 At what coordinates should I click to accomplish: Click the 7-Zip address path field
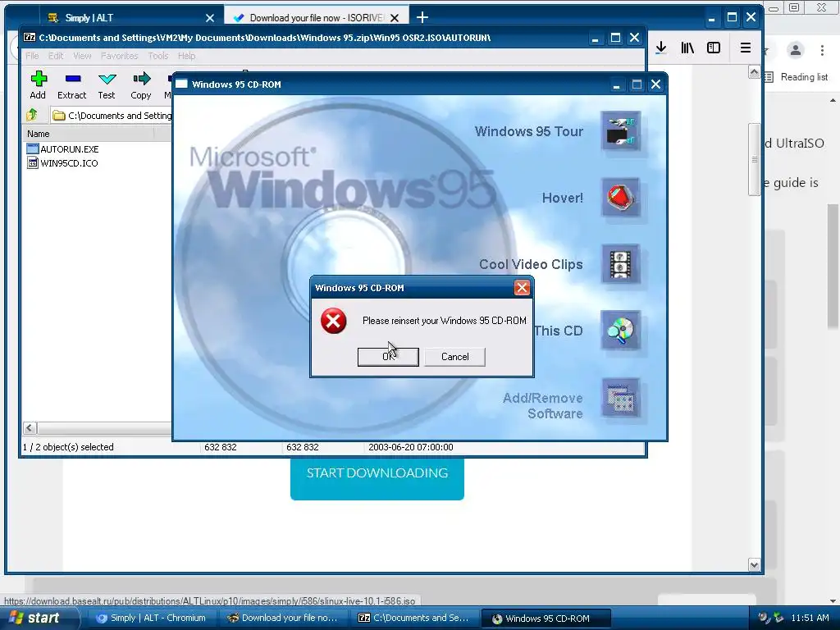(112, 115)
